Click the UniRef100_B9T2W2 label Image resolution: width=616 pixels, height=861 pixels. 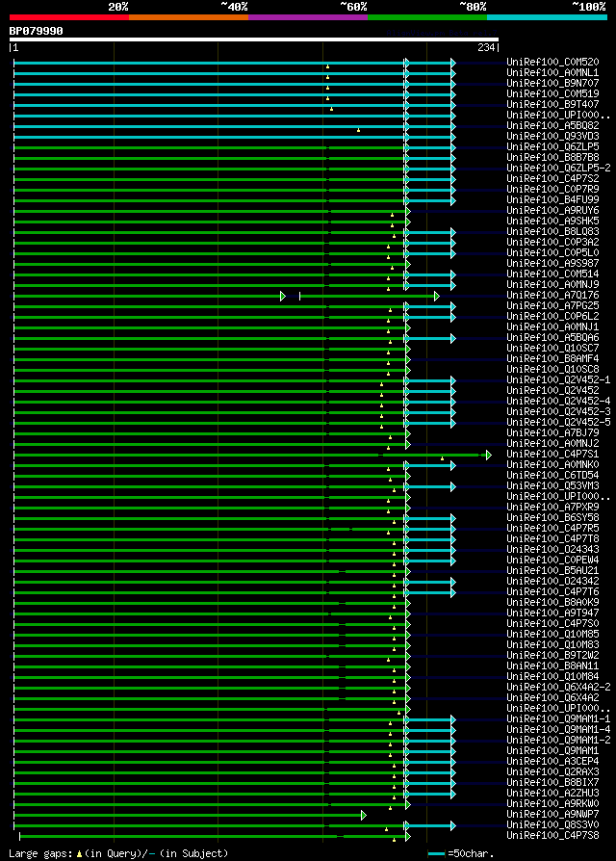pyautogui.click(x=552, y=656)
